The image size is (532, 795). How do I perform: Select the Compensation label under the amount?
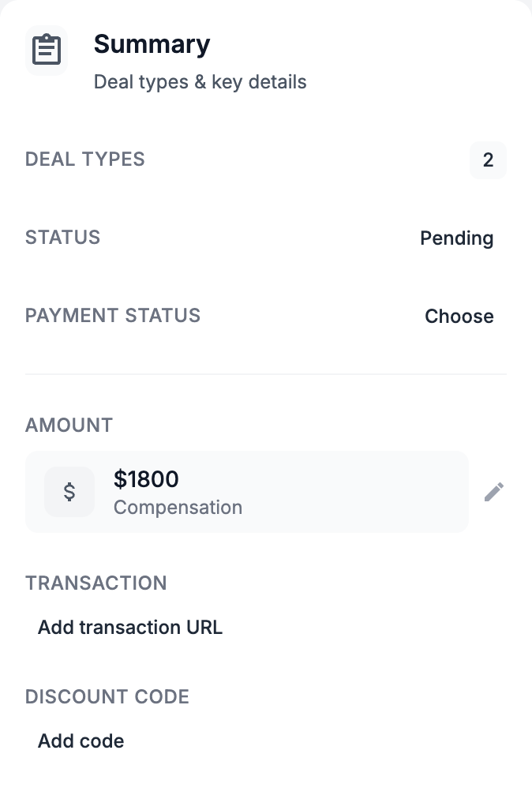(178, 508)
